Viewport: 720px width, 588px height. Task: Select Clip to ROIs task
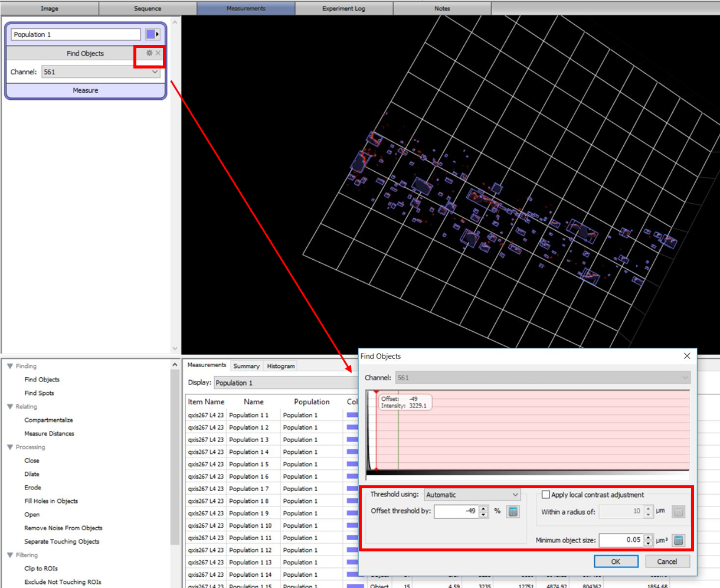[x=41, y=569]
